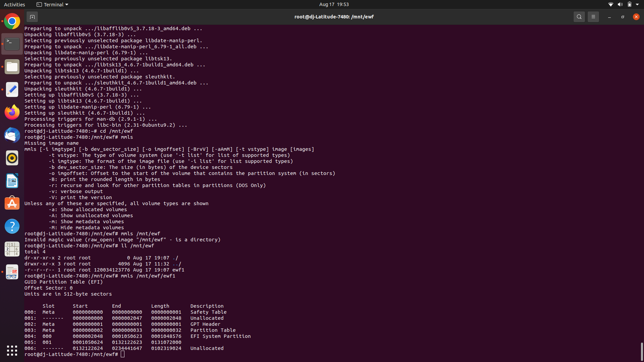
Task: Open the Activities overview
Action: pyautogui.click(x=14, y=4)
